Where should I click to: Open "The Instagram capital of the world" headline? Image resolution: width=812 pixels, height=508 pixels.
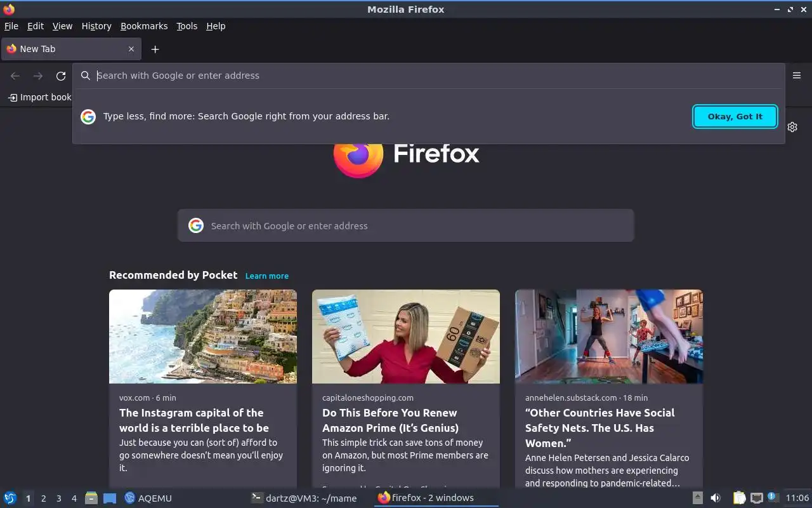point(194,420)
